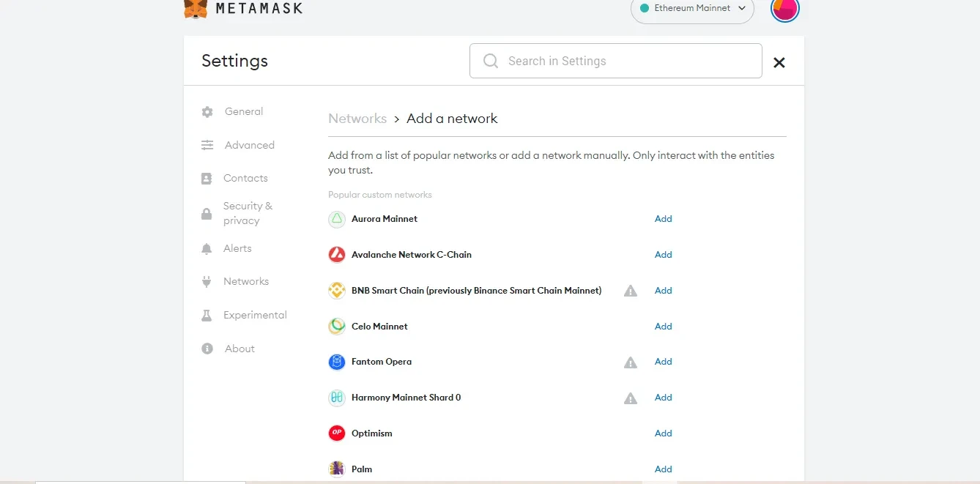Open Advanced settings via sliders icon

click(207, 145)
